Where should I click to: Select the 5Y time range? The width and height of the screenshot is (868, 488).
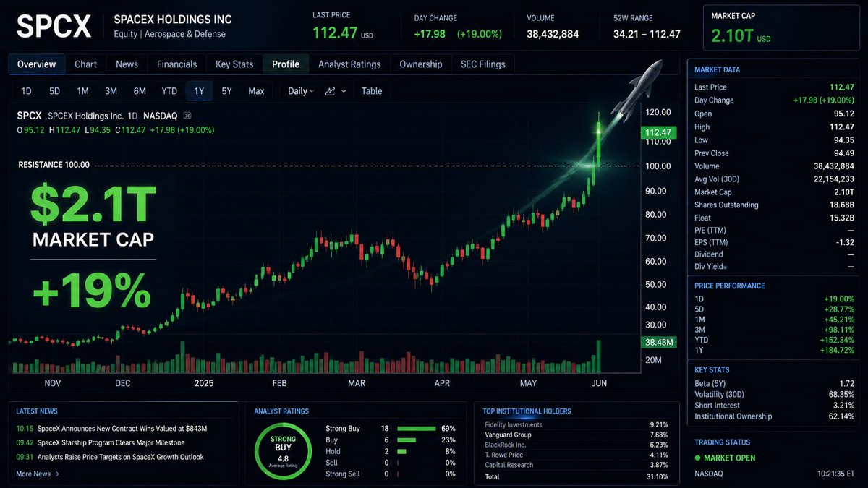tap(226, 91)
